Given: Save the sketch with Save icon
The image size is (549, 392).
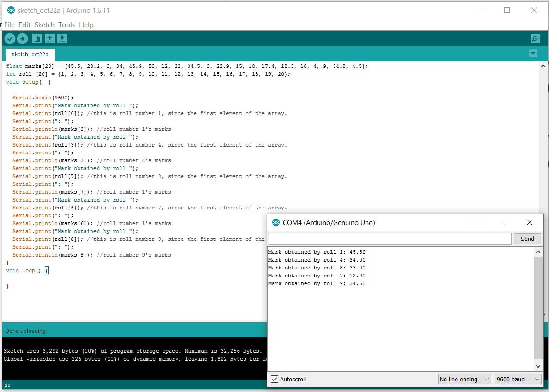Looking at the screenshot, I should (62, 39).
